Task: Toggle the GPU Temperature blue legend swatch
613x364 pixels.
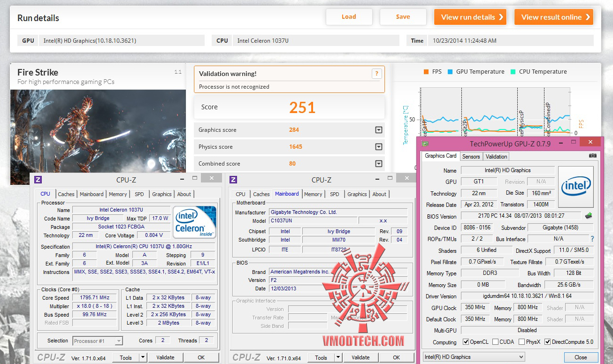Action: click(450, 72)
